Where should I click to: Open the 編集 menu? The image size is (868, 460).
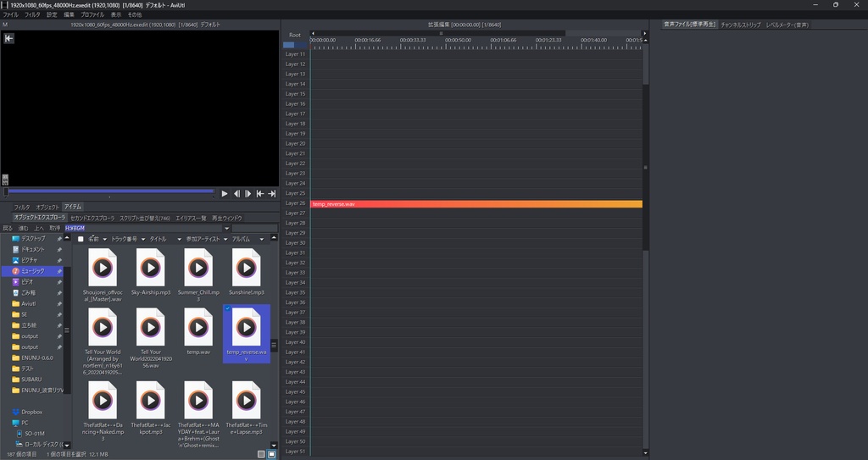tap(70, 15)
